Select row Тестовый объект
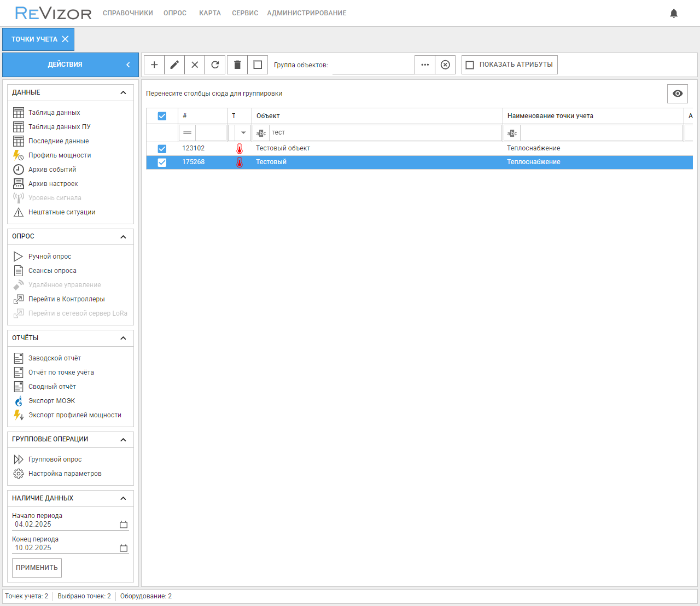 [419, 149]
